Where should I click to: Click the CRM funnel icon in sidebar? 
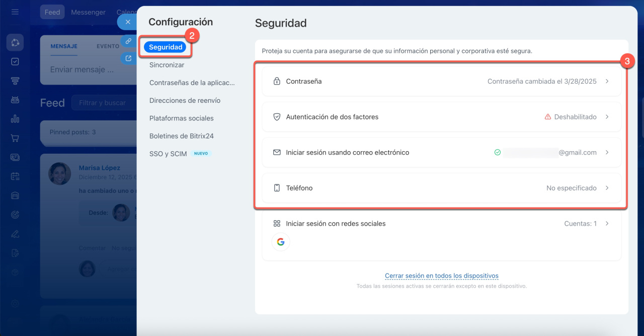pyautogui.click(x=15, y=81)
